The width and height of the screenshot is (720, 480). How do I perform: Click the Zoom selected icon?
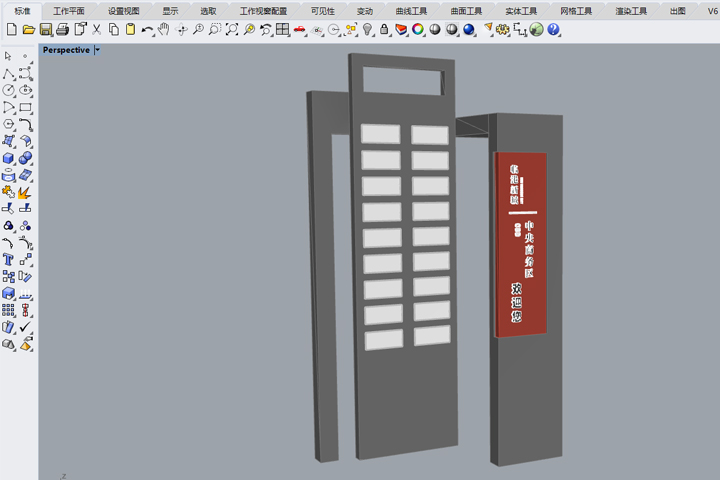tap(249, 30)
